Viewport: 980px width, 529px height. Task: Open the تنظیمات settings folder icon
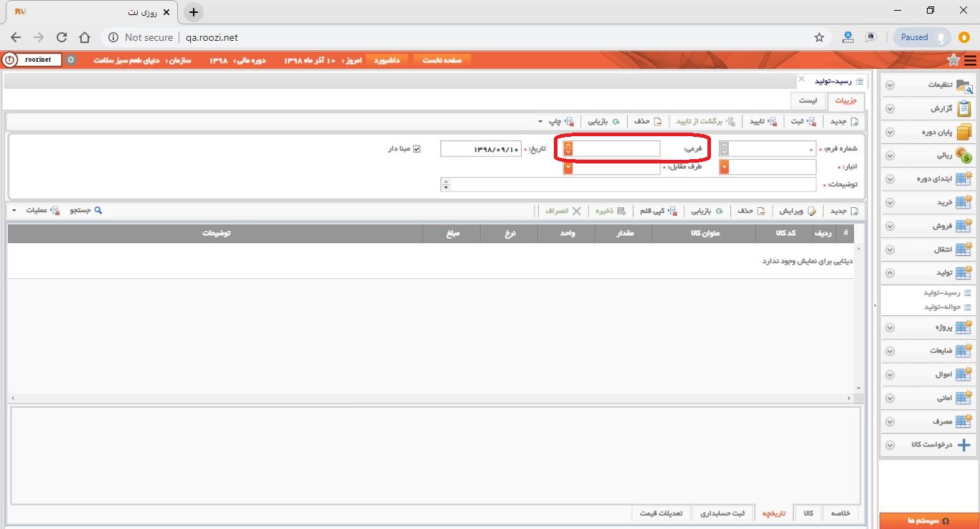click(964, 85)
